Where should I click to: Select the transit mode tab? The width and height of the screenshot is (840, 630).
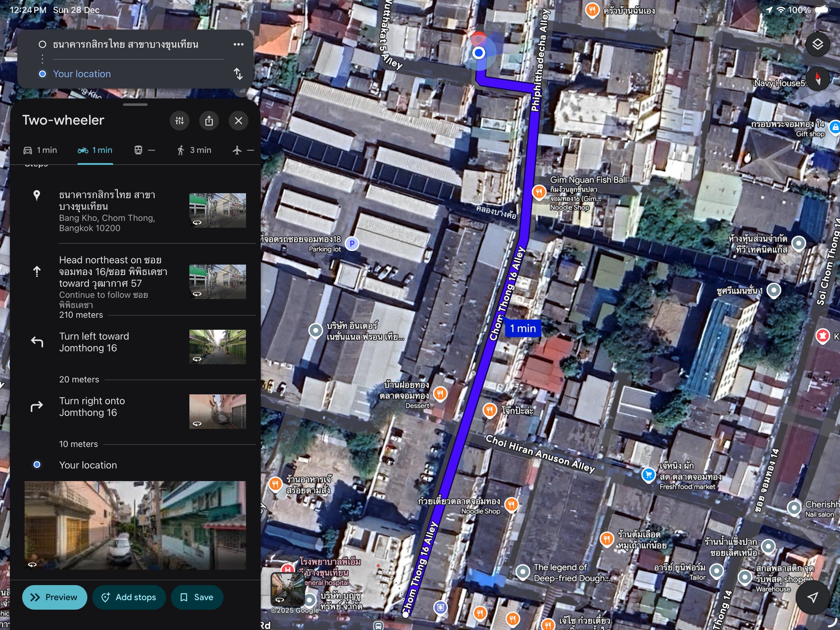coord(145,150)
